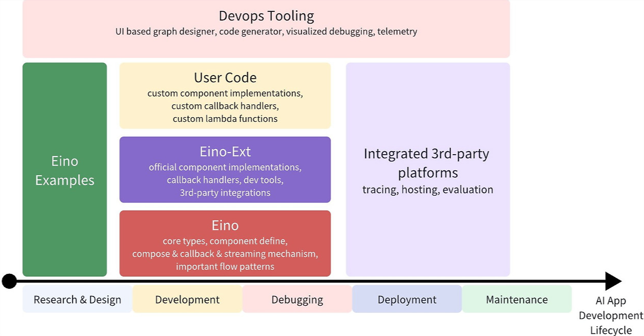The image size is (644, 336).
Task: Select the red Eino core block
Action: tap(225, 243)
